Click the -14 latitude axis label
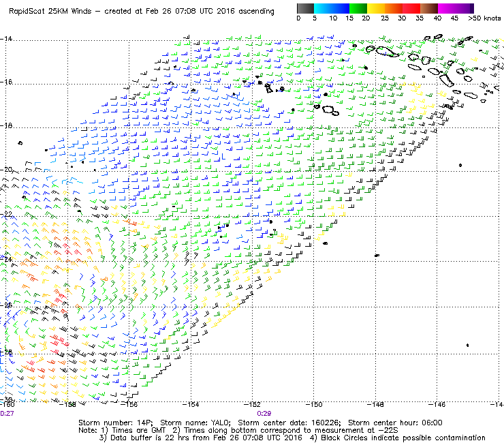Viewport: 504px width, 443px height. [x=6, y=39]
